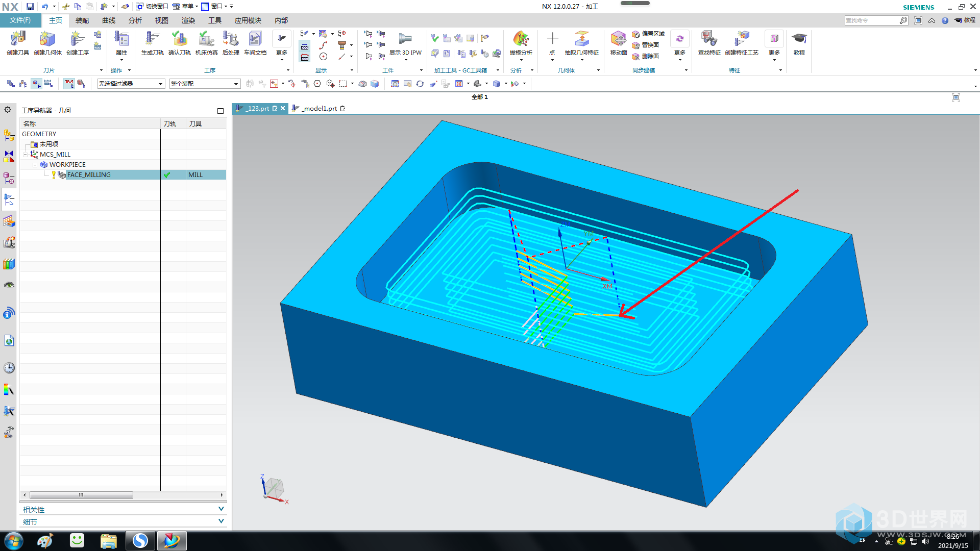Switch navigator to Program Order view

(10, 84)
